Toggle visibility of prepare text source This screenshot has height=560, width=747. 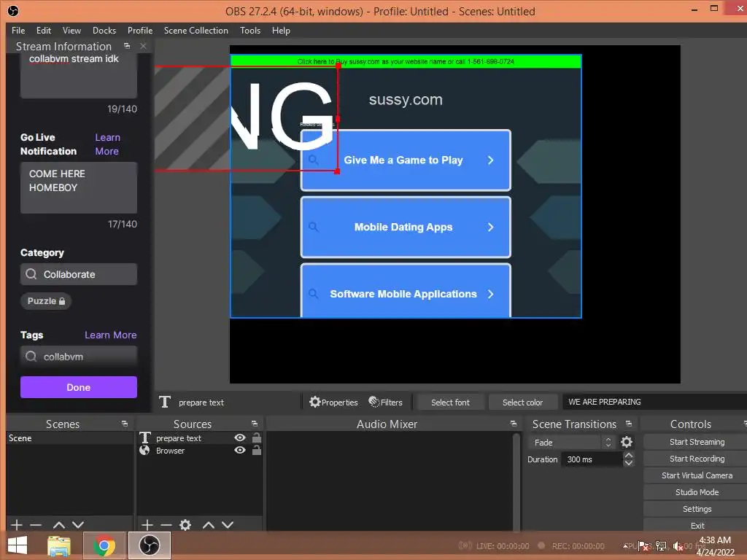(240, 437)
